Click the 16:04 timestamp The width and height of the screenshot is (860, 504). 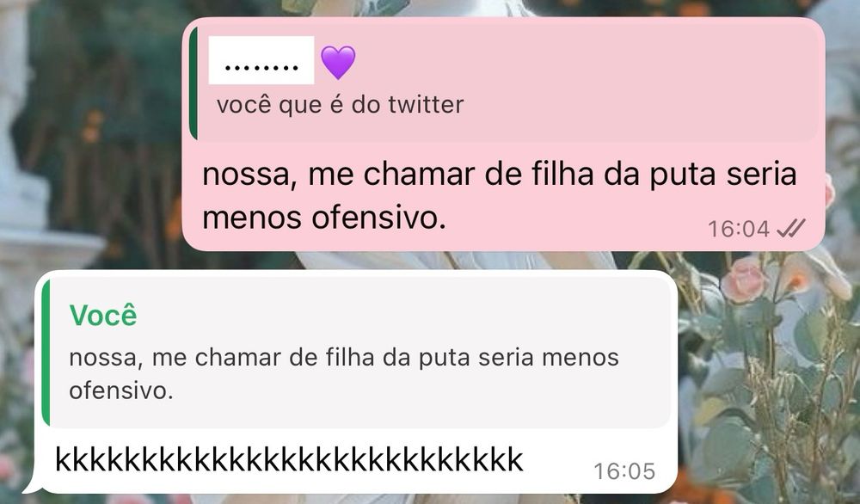[739, 229]
